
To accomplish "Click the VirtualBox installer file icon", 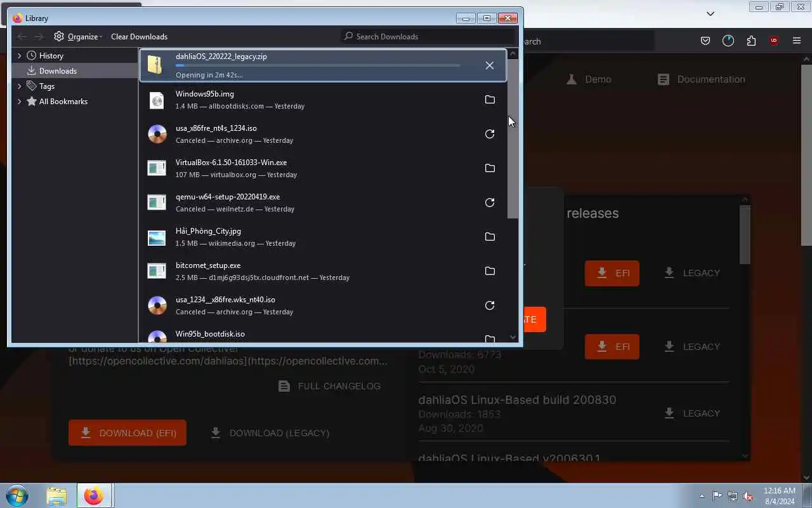I will [x=157, y=168].
